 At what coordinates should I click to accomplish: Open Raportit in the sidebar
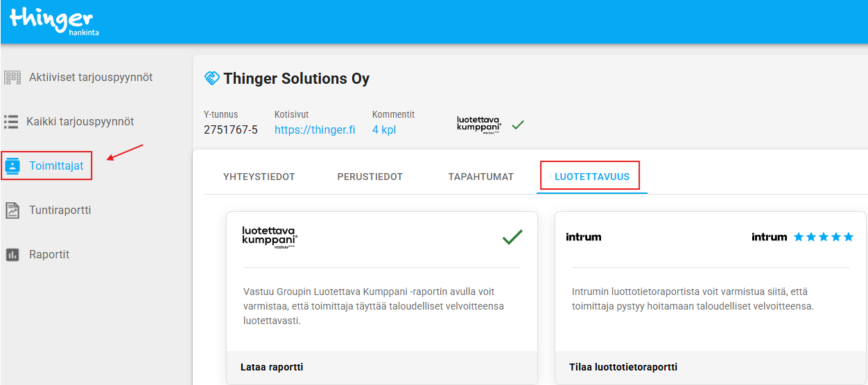pos(49,255)
